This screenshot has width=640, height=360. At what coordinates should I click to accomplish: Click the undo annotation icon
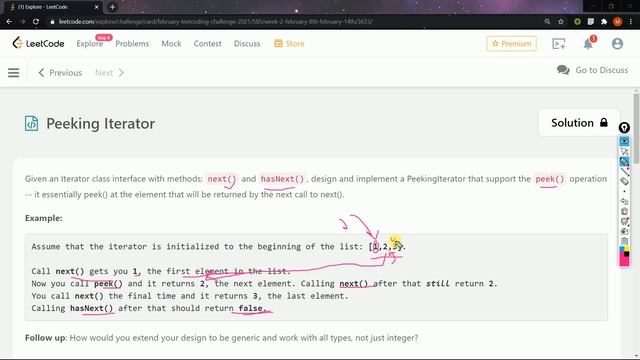pos(624,201)
